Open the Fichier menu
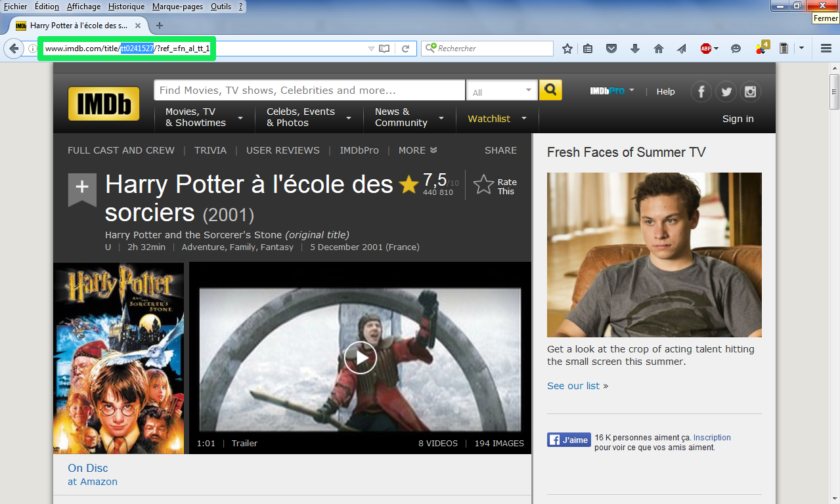 pyautogui.click(x=16, y=7)
